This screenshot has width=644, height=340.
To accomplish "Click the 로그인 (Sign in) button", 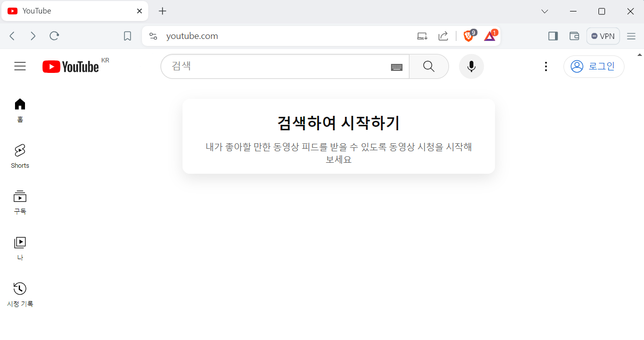I will 593,66.
